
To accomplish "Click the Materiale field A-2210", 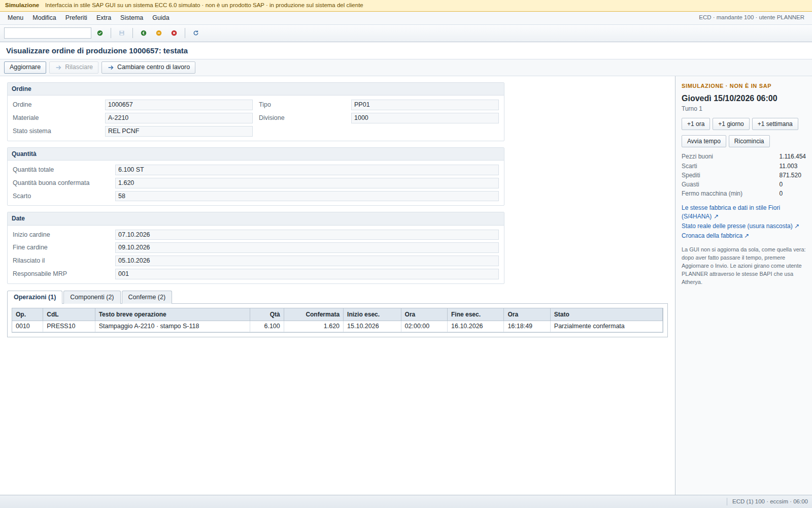I will click(179, 118).
